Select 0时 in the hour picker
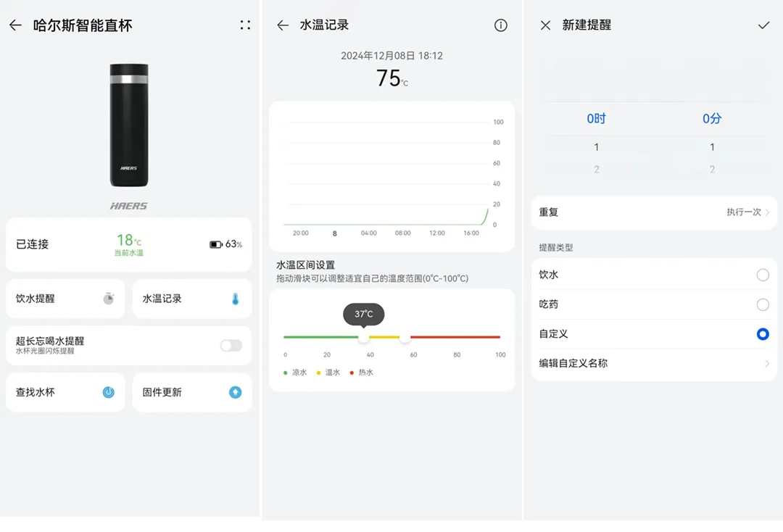The image size is (783, 532). coord(596,118)
